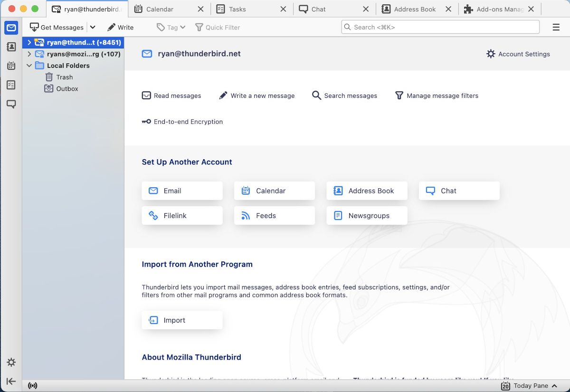The height and width of the screenshot is (392, 570).
Task: Open Chat from spaces sidebar
Action: 11,104
